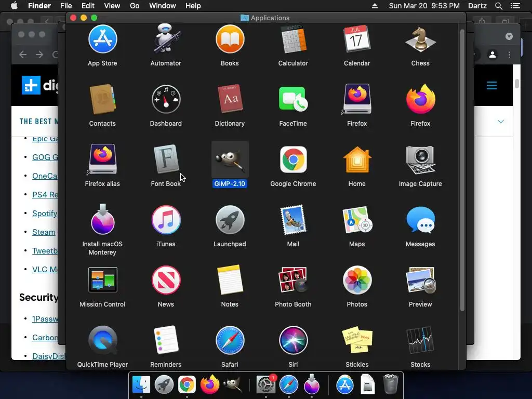Viewport: 532px width, 399px height.
Task: Select the Contacts app icon
Action: point(102,99)
